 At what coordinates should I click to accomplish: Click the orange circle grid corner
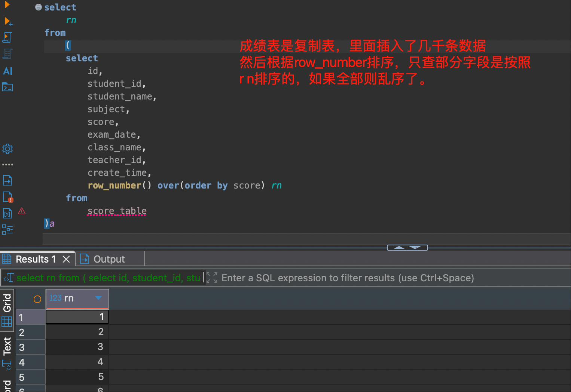click(x=37, y=299)
